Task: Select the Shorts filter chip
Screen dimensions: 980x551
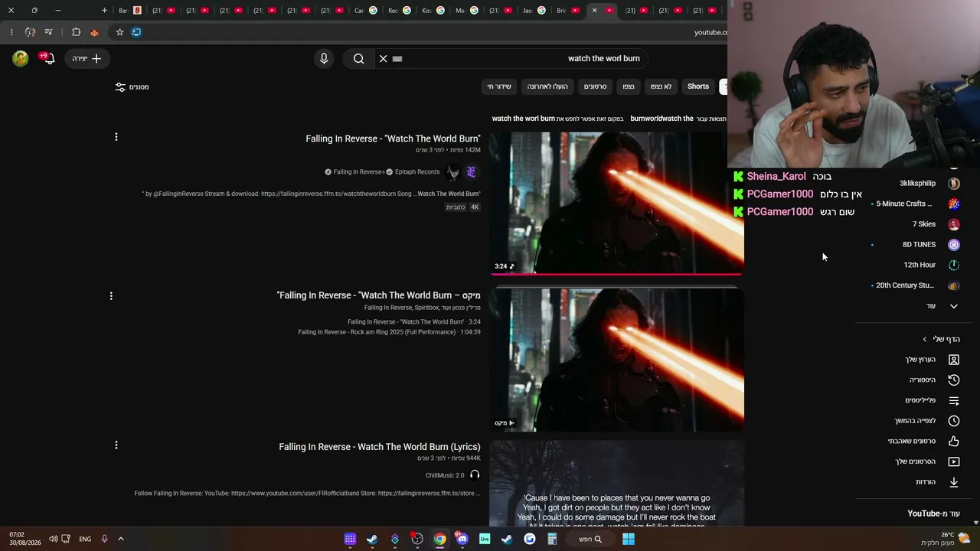Action: [x=698, y=86]
